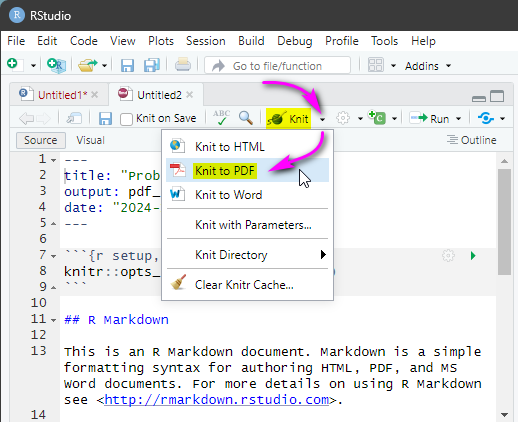Click the editor vertical scrollbar thumb

(x=504, y=222)
